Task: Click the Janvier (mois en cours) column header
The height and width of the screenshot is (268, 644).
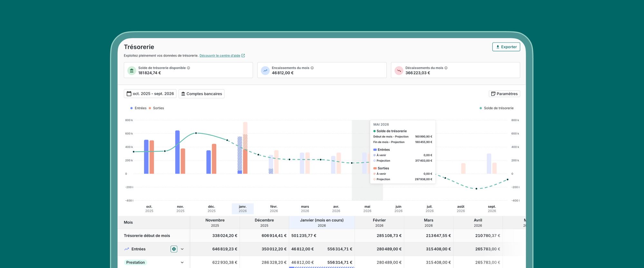Action: click(322, 222)
